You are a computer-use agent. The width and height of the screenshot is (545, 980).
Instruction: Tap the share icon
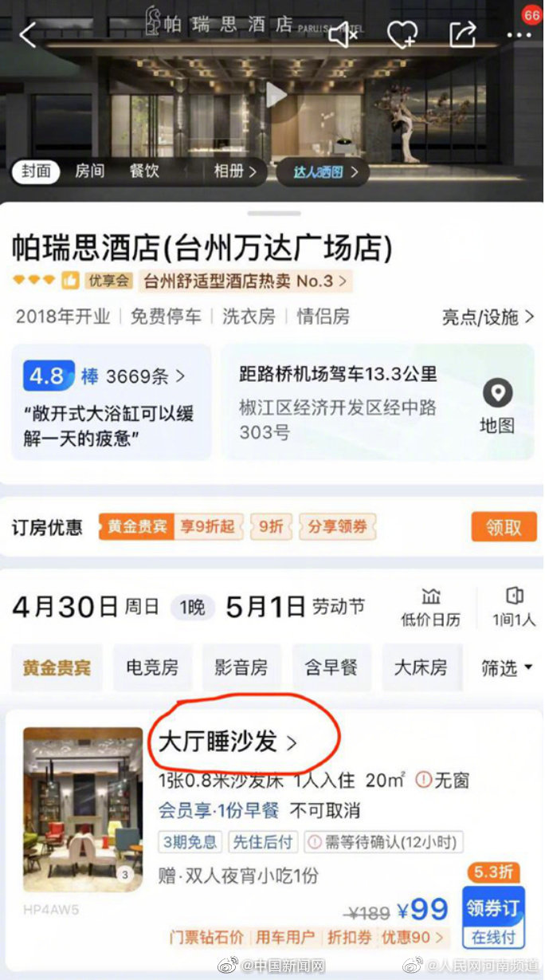pos(463,33)
